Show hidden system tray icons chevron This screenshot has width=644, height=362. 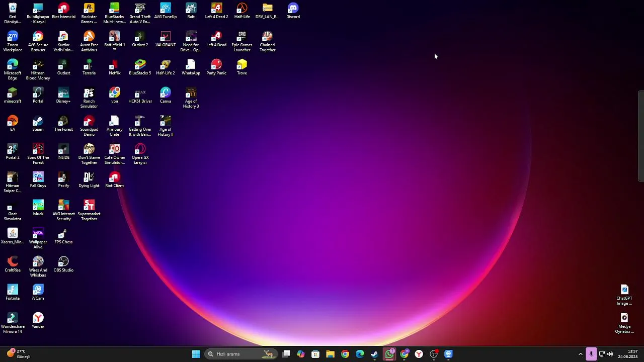click(581, 354)
